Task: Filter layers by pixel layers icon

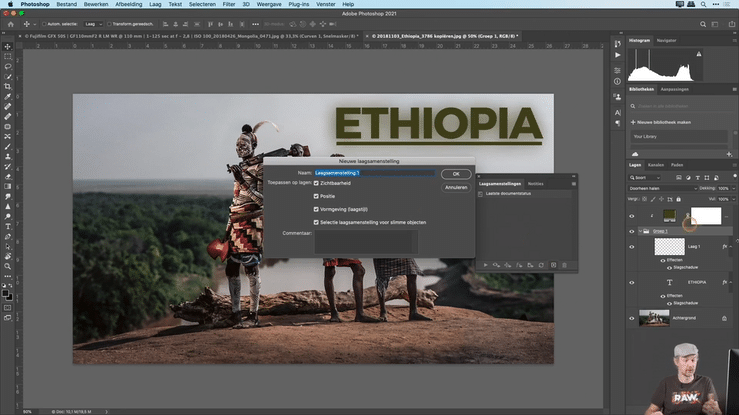Action: coord(679,178)
